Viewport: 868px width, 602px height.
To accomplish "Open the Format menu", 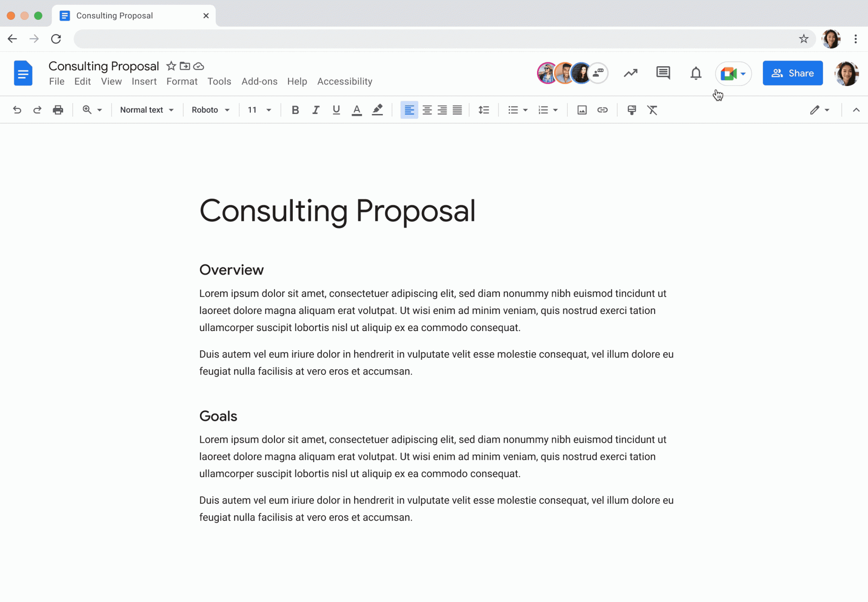I will [x=181, y=81].
